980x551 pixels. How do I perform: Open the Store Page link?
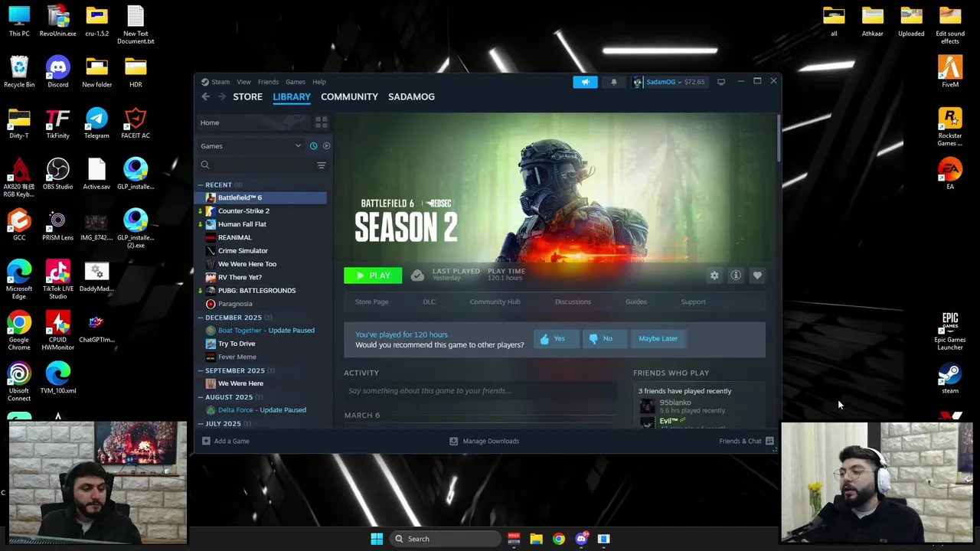pyautogui.click(x=371, y=302)
